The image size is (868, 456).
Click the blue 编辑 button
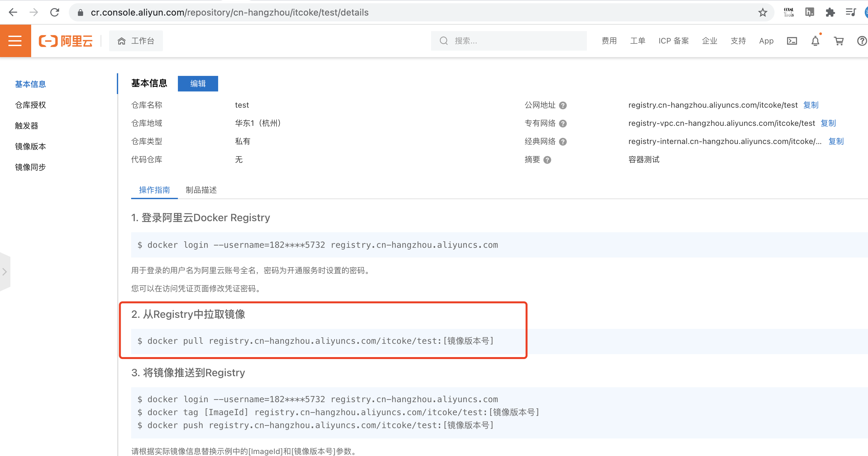click(198, 84)
